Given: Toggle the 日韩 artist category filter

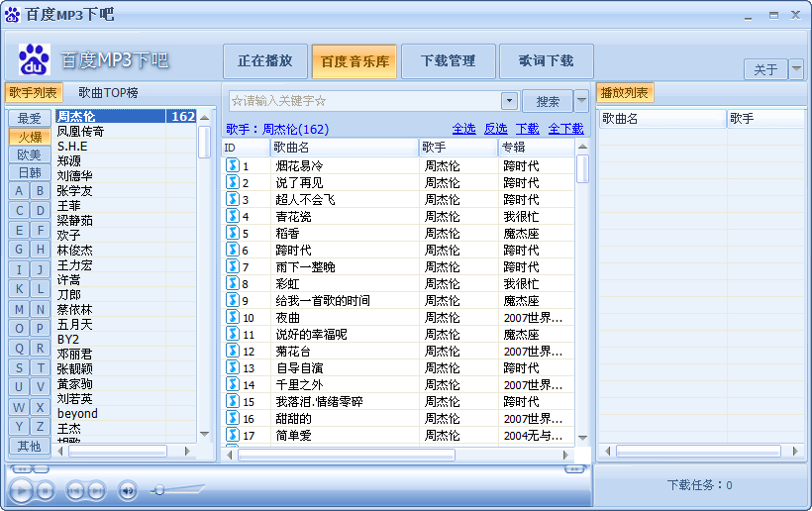Looking at the screenshot, I should (30, 172).
